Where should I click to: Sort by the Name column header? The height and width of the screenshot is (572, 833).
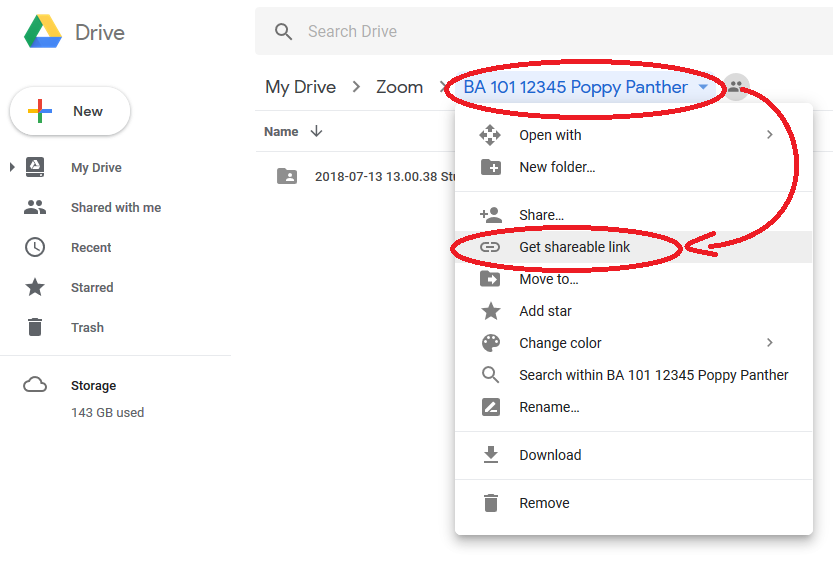(281, 132)
